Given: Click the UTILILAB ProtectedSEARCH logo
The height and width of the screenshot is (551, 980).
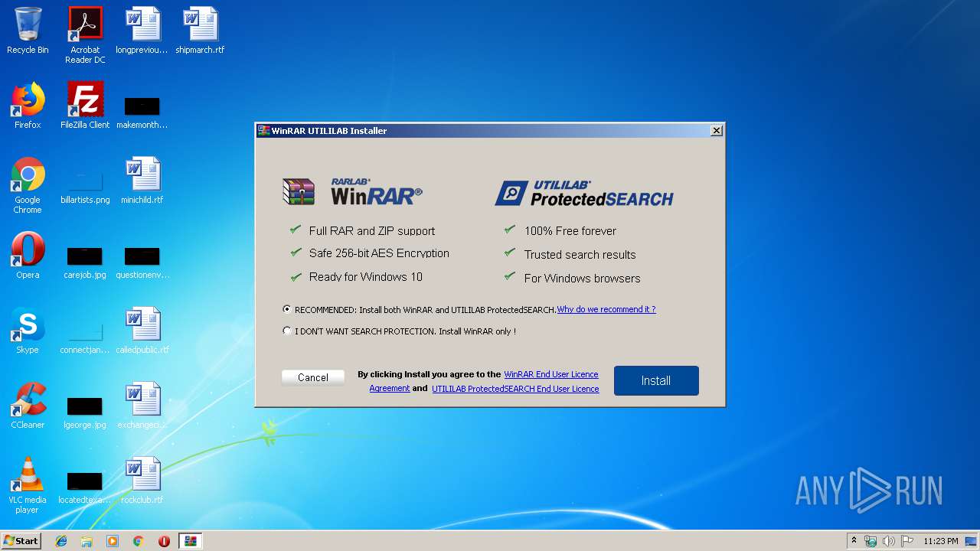Looking at the screenshot, I should pyautogui.click(x=584, y=194).
